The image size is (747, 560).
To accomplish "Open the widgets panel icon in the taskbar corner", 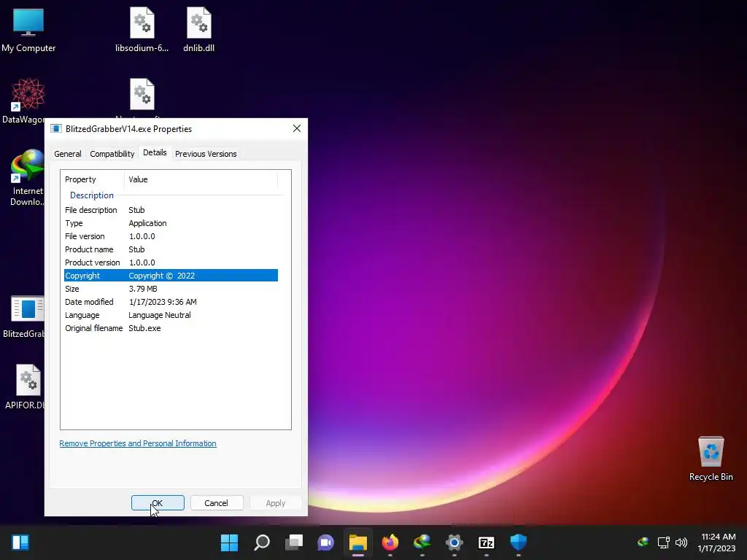I will (x=20, y=542).
